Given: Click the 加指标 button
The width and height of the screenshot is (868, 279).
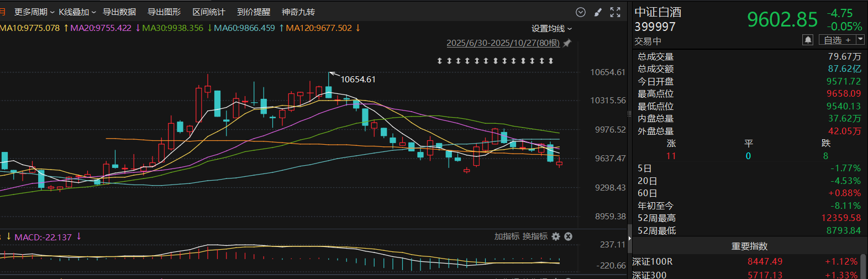Looking at the screenshot, I should click(x=507, y=236).
